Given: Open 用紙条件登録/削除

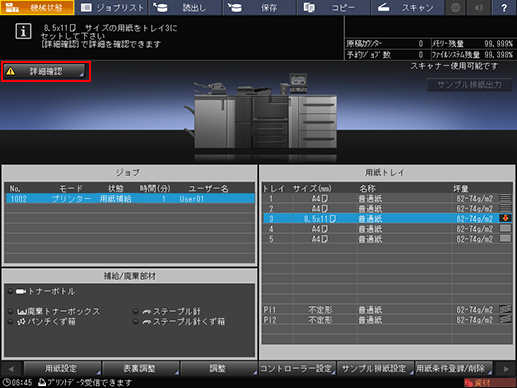Looking at the screenshot, I should tap(454, 369).
